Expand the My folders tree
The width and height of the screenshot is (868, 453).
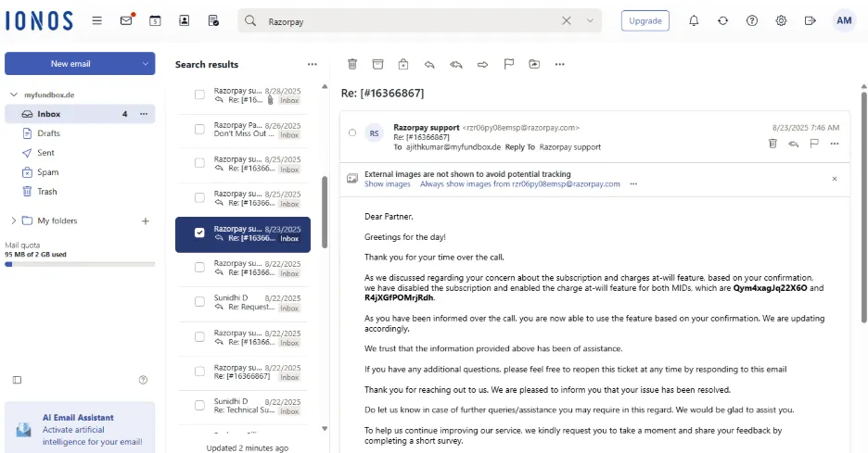[x=14, y=220]
